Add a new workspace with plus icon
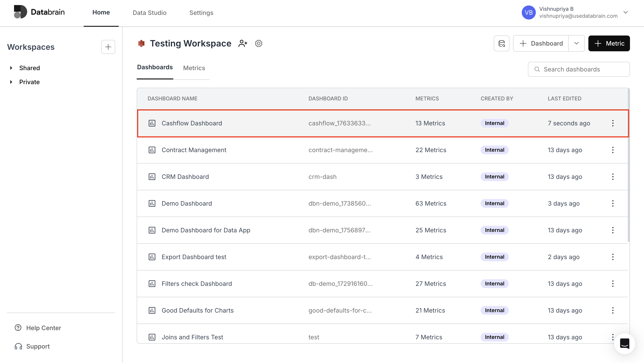This screenshot has width=644, height=363. (108, 47)
